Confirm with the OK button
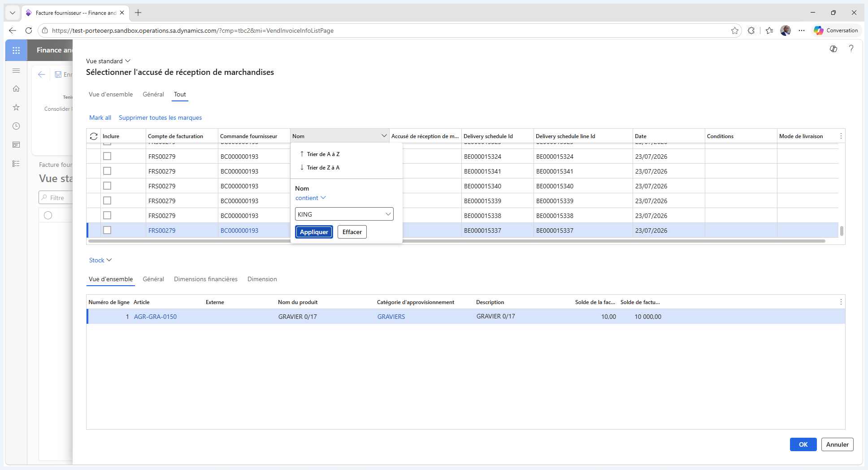868x470 pixels. pyautogui.click(x=803, y=444)
